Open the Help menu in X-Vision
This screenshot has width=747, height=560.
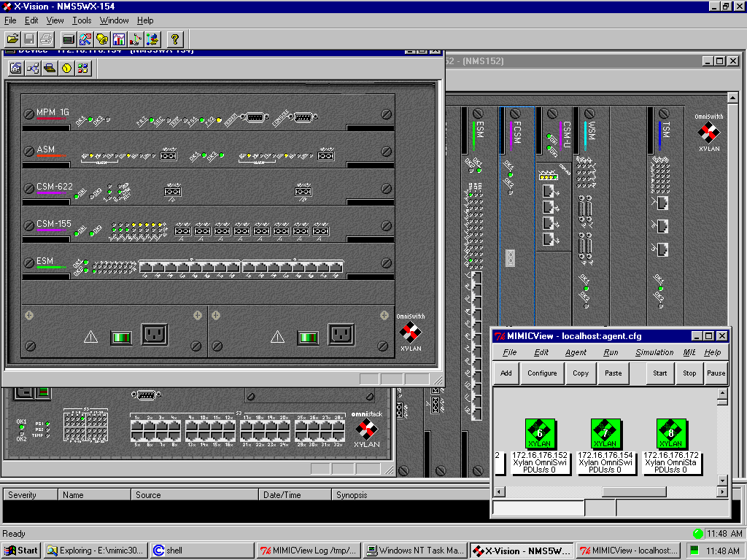[145, 20]
